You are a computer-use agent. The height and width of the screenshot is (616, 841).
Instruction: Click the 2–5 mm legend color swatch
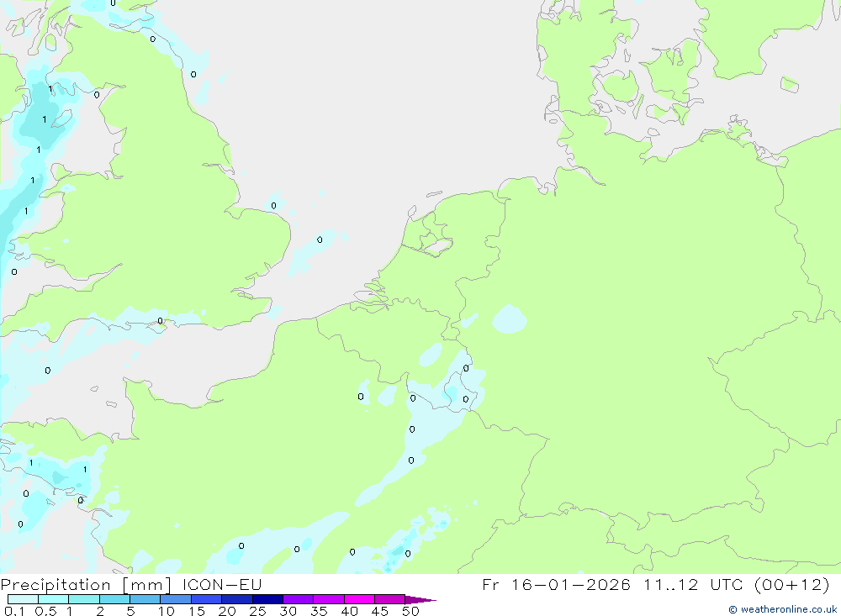(114, 599)
